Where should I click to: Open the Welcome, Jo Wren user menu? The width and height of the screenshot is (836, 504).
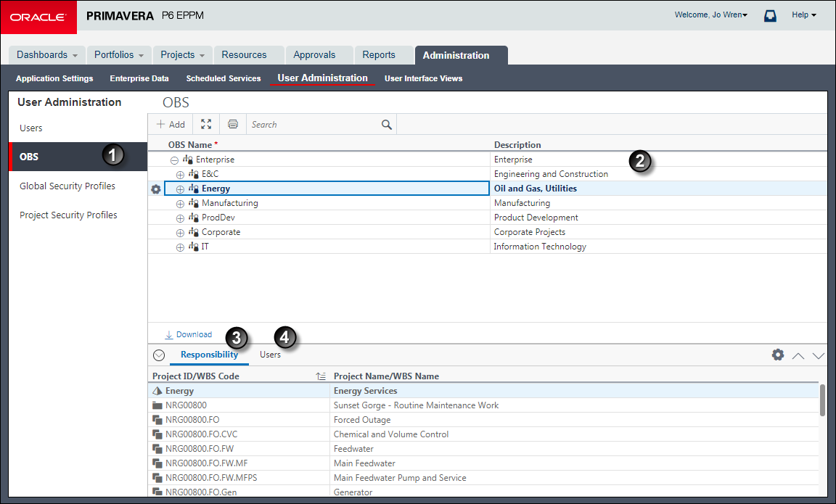710,15
